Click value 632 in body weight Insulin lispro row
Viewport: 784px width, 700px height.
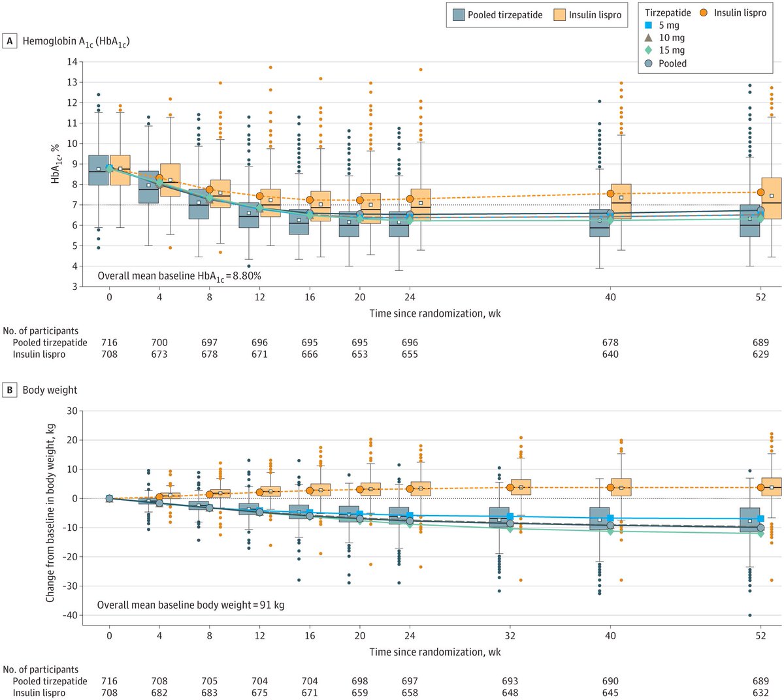[760, 693]
